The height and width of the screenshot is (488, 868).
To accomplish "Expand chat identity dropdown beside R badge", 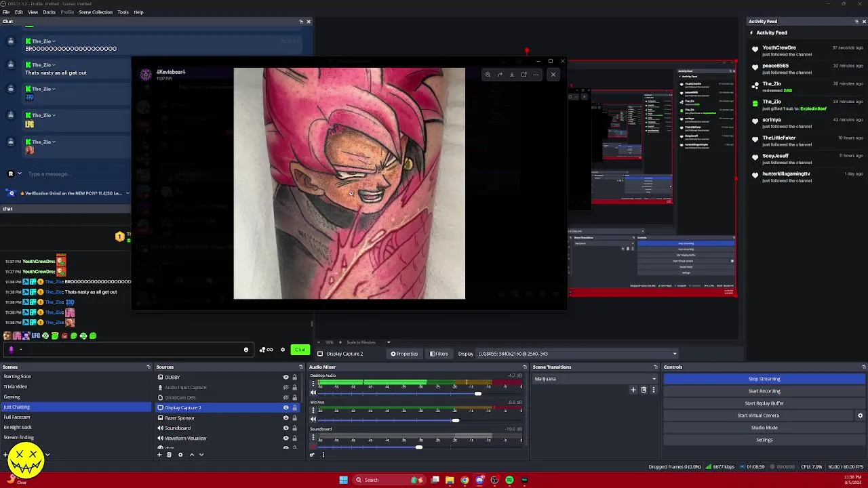I will click(19, 174).
